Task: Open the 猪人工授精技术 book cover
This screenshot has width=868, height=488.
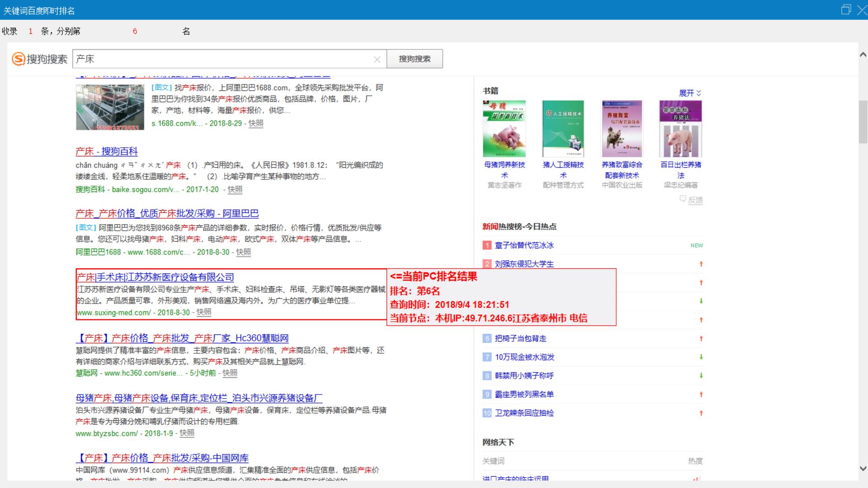Action: (563, 129)
